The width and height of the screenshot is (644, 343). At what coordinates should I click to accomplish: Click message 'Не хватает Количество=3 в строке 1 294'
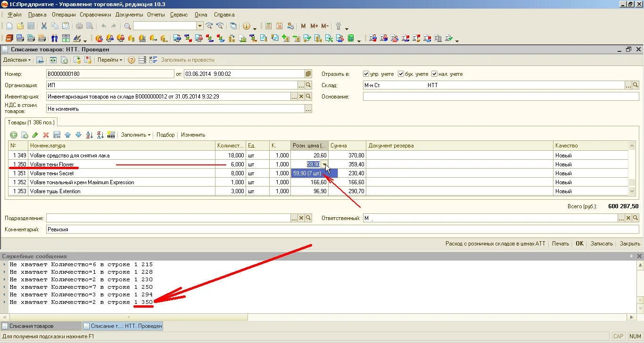[81, 294]
